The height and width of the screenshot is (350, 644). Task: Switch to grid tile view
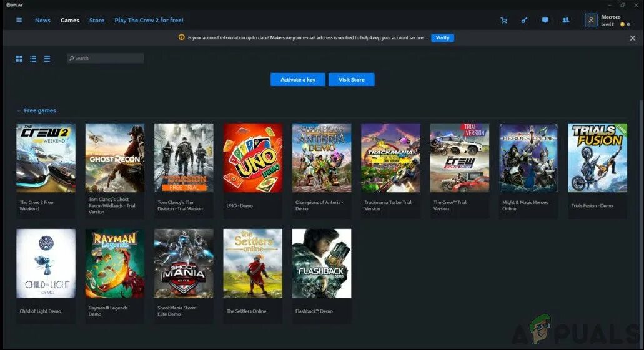point(19,59)
